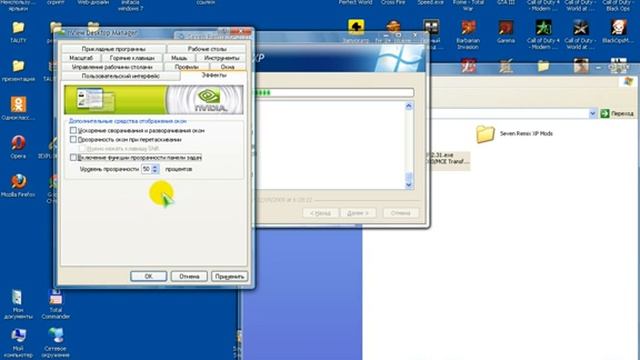
Task: Click Отмена in the installer window
Action: point(400,213)
